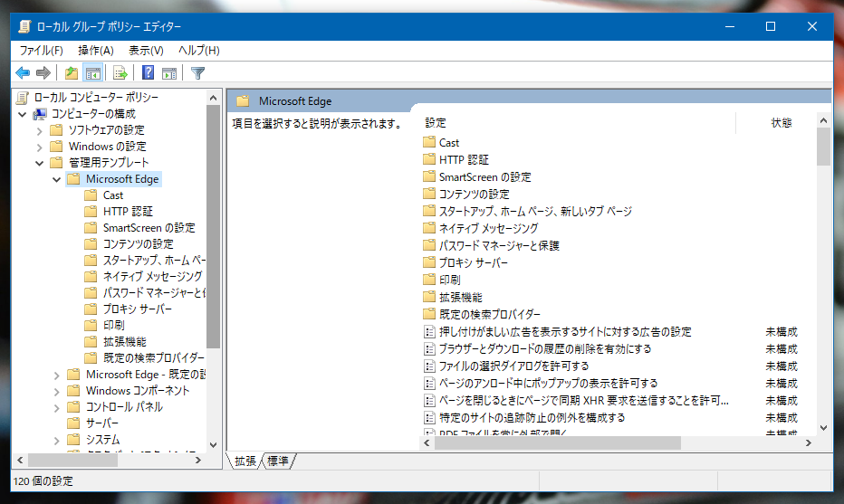Click the left tree scroll up arrow
This screenshot has height=504, width=844.
pyautogui.click(x=213, y=98)
